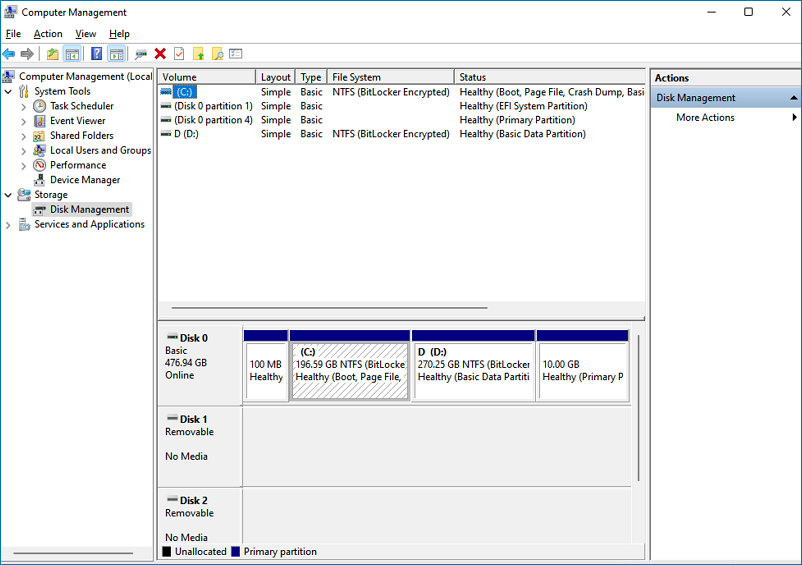Collapse the System Tools tree node

(x=8, y=92)
